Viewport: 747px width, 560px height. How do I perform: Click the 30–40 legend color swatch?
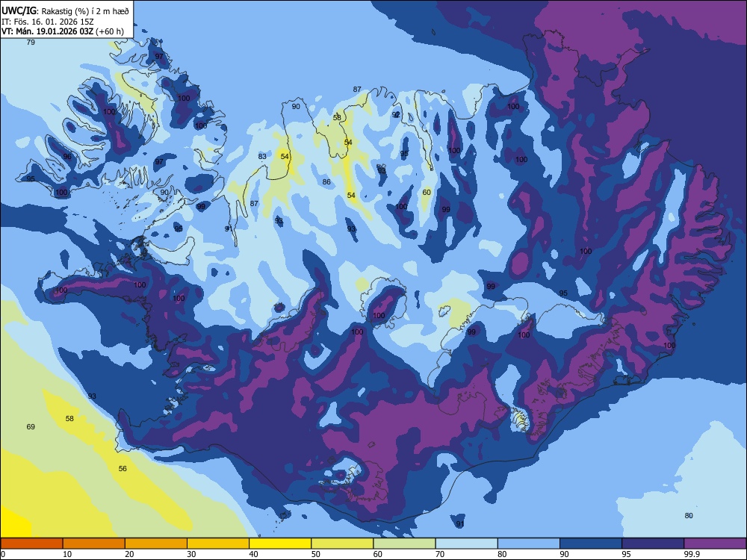click(x=218, y=544)
